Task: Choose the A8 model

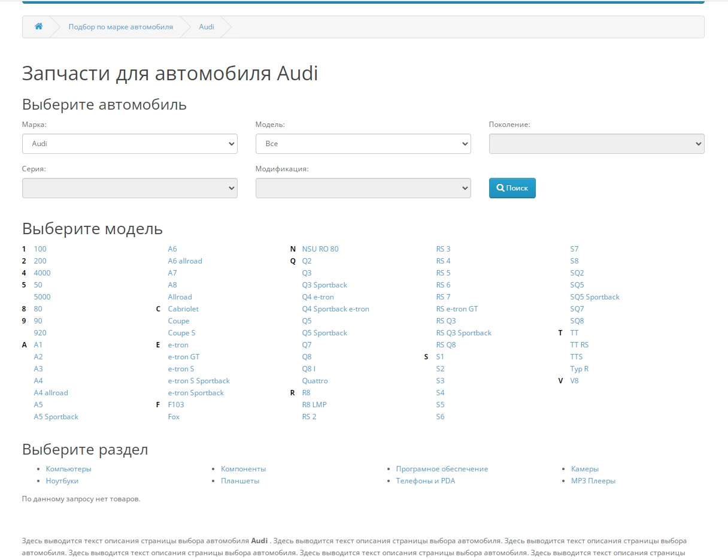Action: click(x=172, y=285)
